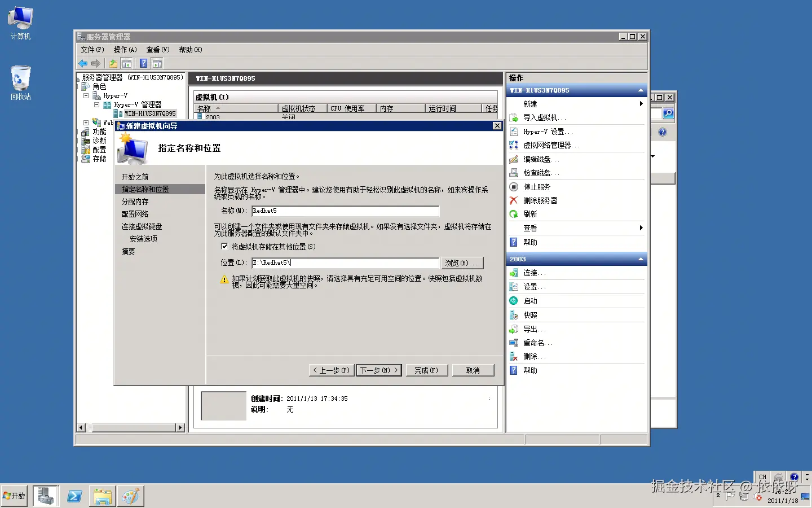
Task: Click 快照 snapshot action
Action: (530, 315)
